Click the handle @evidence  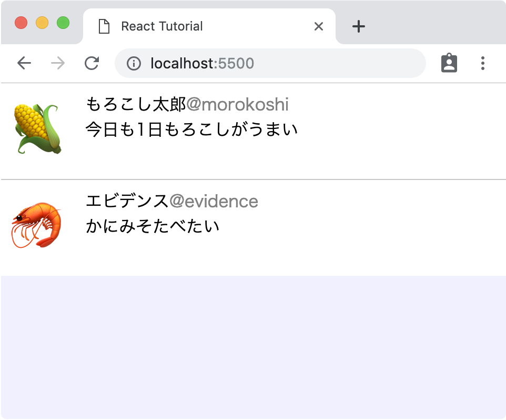point(214,201)
